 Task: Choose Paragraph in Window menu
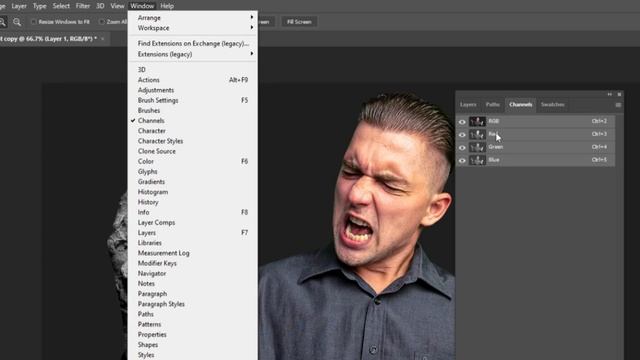[x=193, y=294]
